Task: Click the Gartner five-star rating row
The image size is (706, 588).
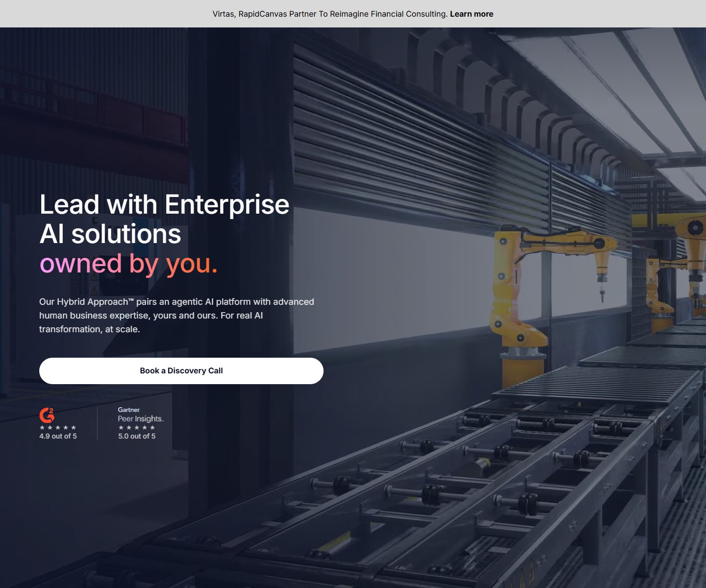Action: (x=137, y=427)
